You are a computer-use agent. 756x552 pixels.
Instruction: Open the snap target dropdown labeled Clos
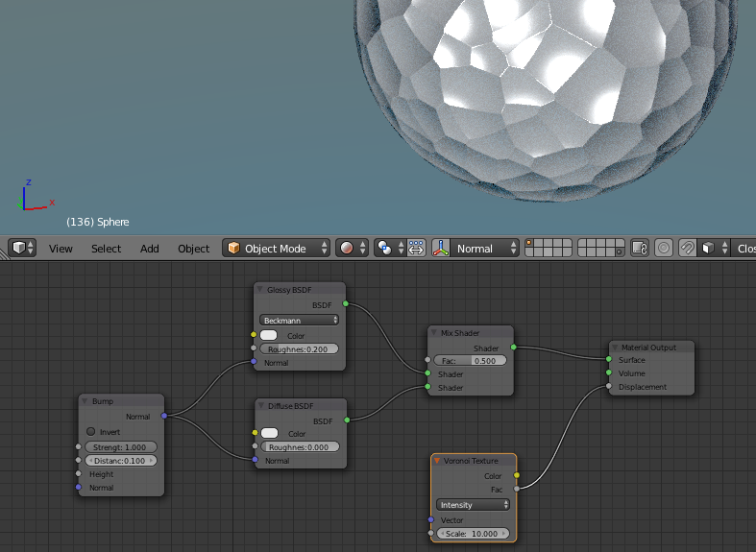tap(744, 248)
